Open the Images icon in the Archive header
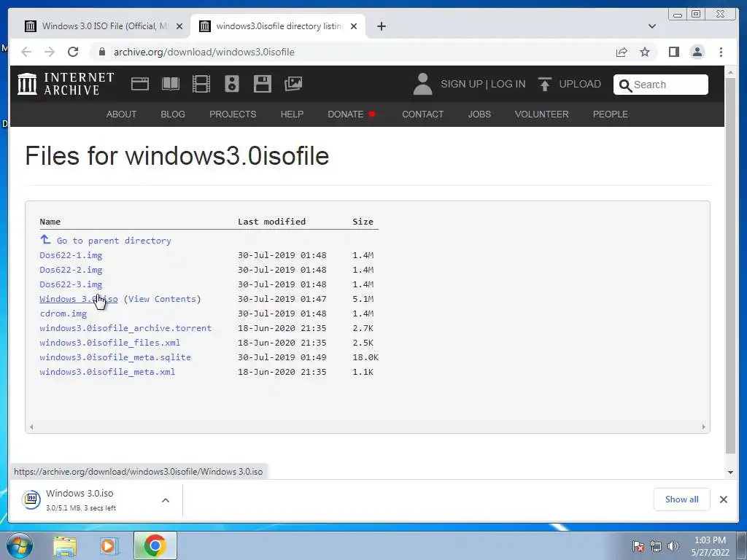The image size is (747, 560). (x=293, y=84)
